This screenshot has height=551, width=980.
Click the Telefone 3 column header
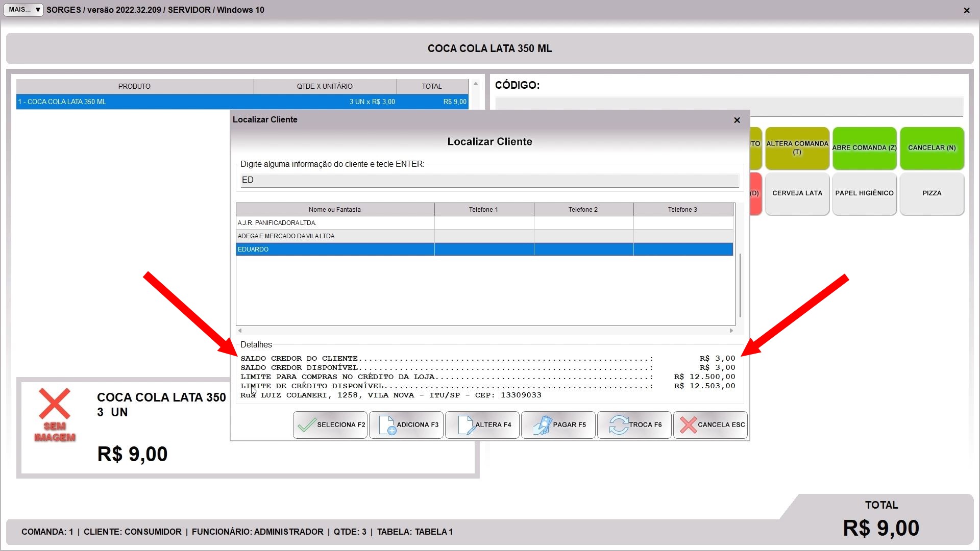point(683,210)
